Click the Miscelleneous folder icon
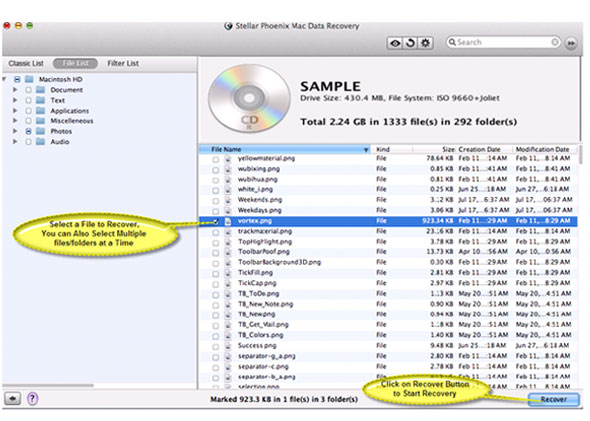Viewport: 590px width, 421px height. click(x=41, y=121)
